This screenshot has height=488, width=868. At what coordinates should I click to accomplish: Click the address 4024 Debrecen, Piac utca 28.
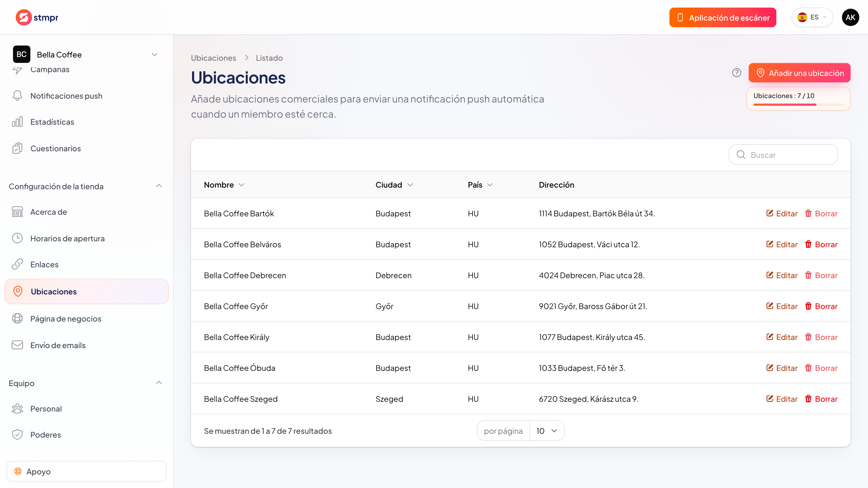pos(591,275)
